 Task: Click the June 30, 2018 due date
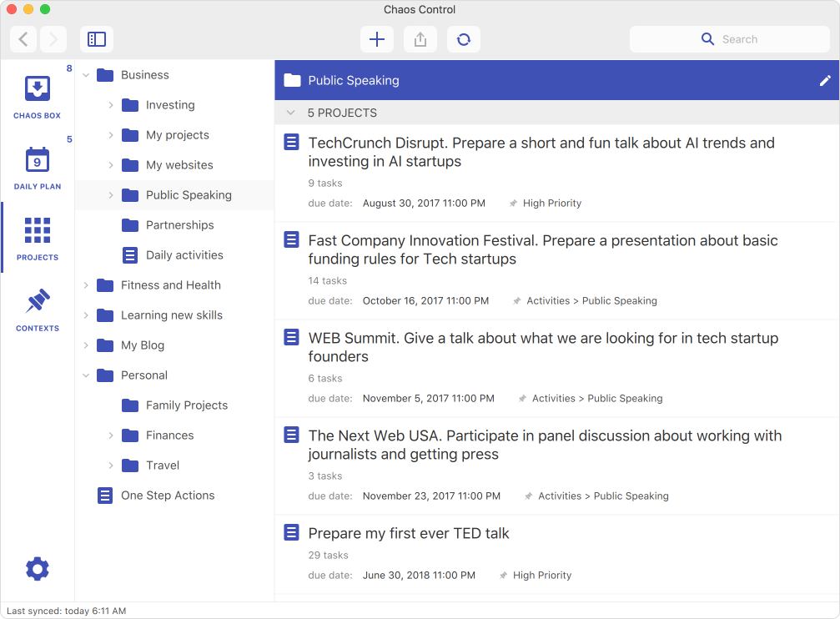(x=419, y=575)
